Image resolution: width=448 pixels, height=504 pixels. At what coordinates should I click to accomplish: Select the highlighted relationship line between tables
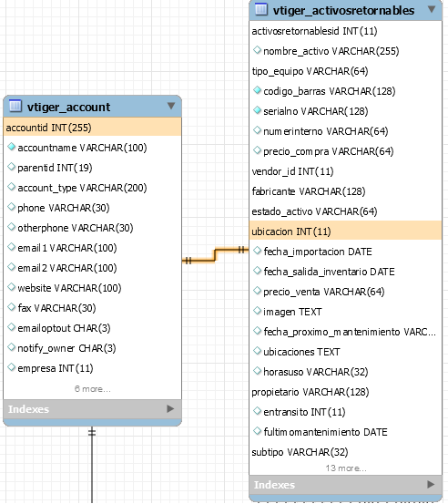coord(215,254)
